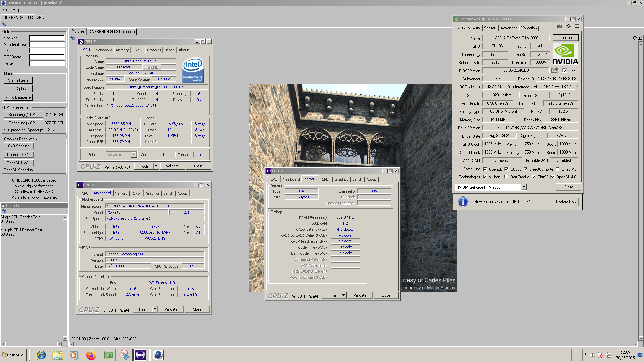Screen dimensions: 644x362
Task: Show hidden system tray icons arrow
Action: pos(585,355)
